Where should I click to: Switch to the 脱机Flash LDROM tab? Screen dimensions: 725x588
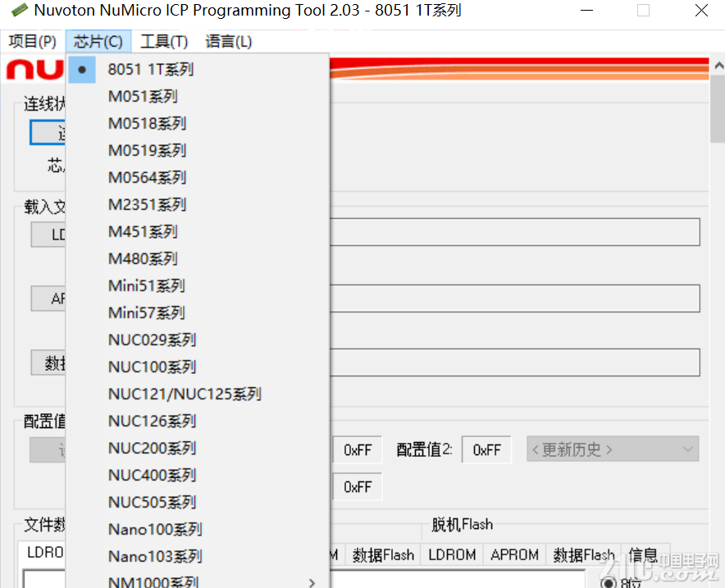click(452, 554)
